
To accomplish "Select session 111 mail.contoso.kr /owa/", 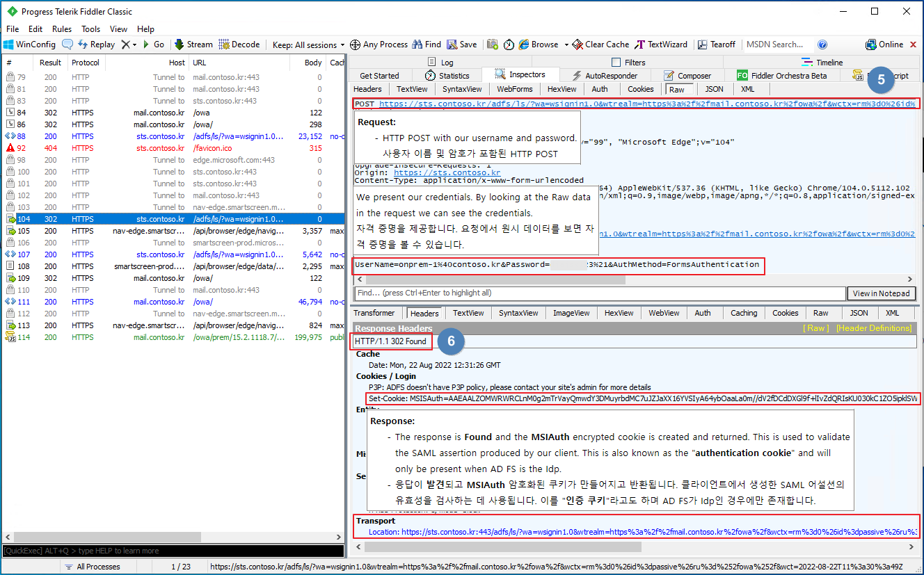I will click(x=173, y=302).
